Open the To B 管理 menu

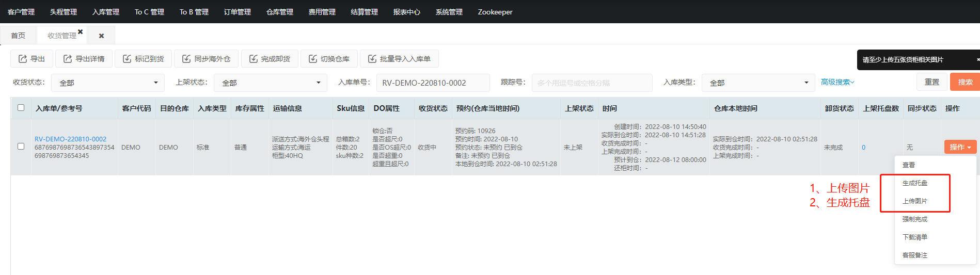click(x=194, y=12)
